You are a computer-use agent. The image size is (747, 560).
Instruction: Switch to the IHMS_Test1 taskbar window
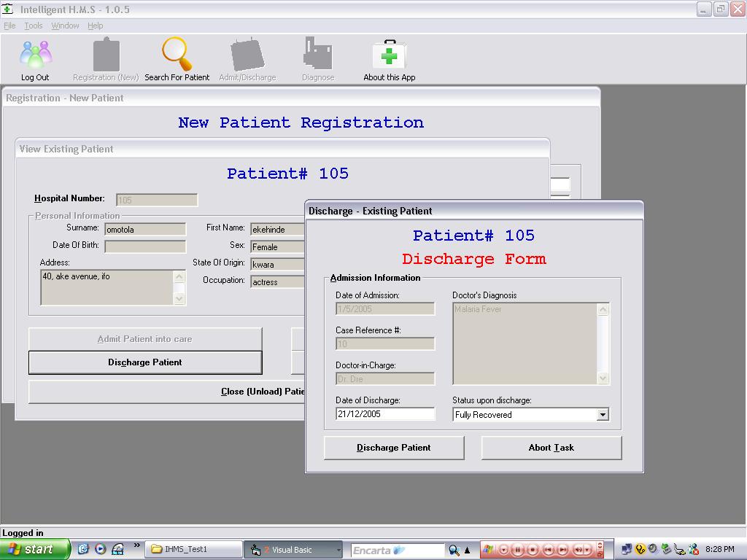click(193, 550)
